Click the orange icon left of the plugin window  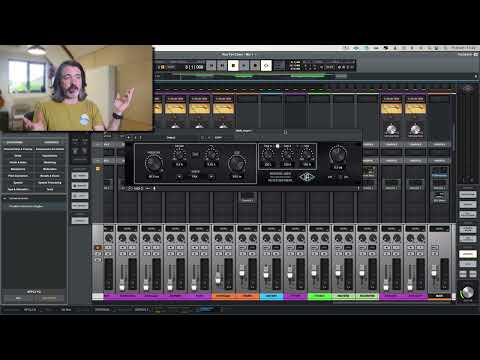[x=98, y=169]
